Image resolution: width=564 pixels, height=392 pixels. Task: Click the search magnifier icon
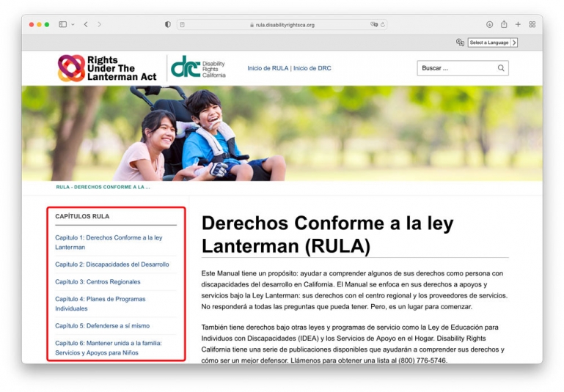501,68
